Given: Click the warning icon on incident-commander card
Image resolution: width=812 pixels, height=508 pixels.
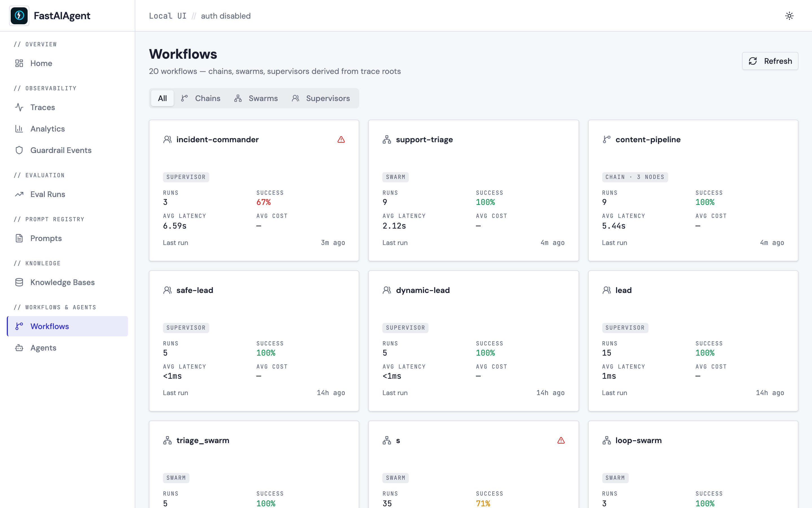Looking at the screenshot, I should (341, 139).
